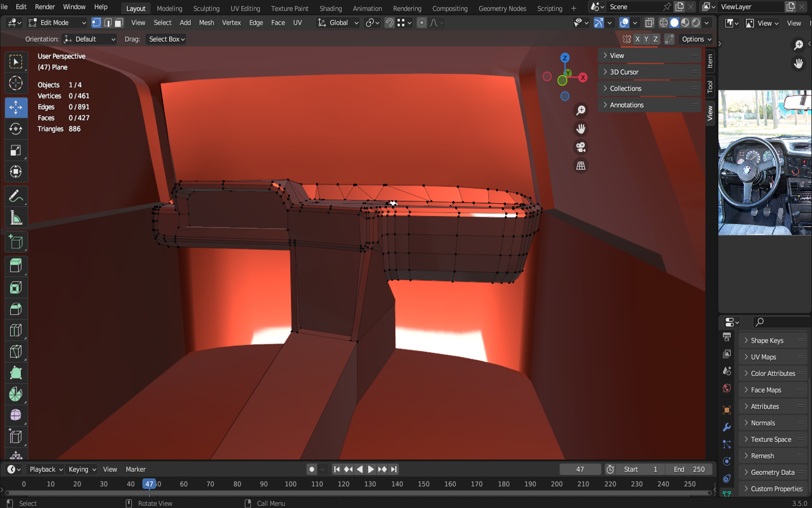Toggle X-ray display in viewport header
Image resolution: width=812 pixels, height=508 pixels.
click(x=650, y=23)
